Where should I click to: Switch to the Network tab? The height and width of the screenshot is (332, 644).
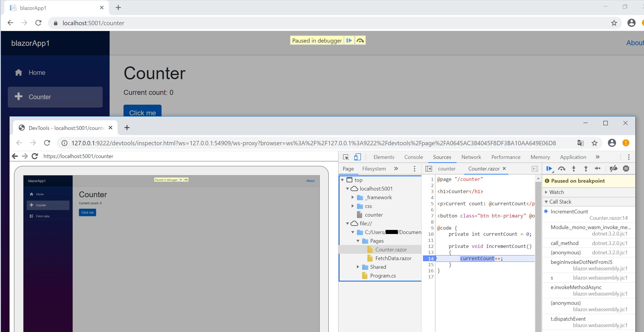pos(471,157)
